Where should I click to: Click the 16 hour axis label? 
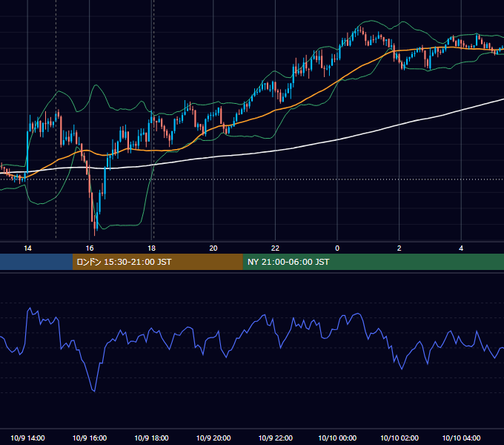click(x=90, y=248)
